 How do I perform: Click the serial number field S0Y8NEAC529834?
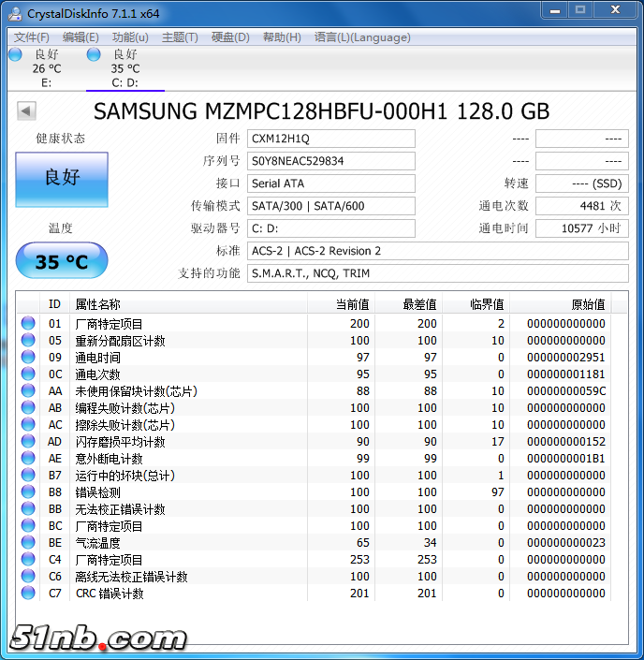pyautogui.click(x=330, y=161)
